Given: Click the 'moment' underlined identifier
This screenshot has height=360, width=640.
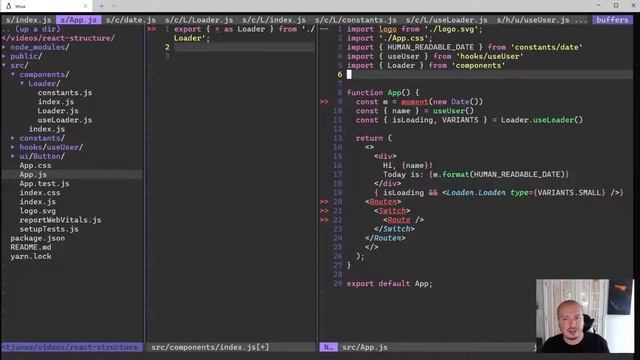Looking at the screenshot, I should [415, 102].
